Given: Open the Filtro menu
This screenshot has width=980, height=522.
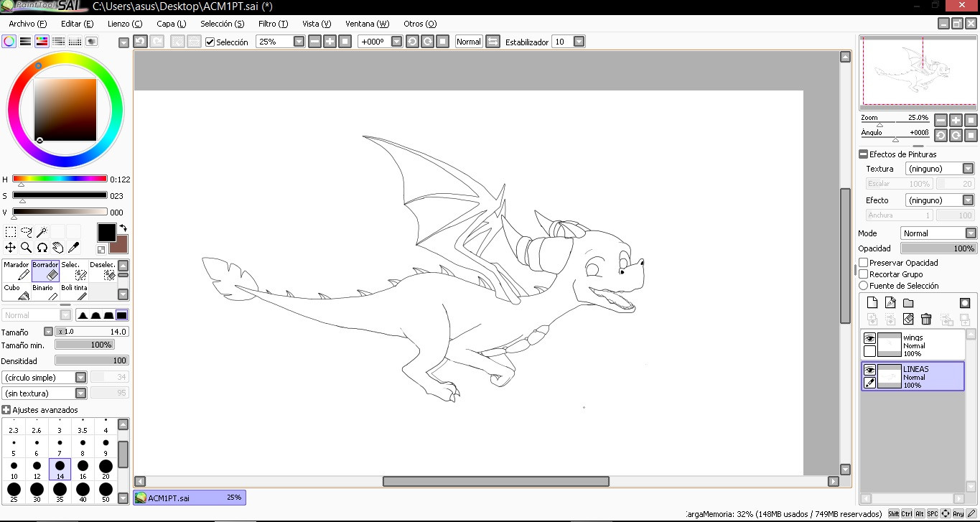Looking at the screenshot, I should pos(273,24).
